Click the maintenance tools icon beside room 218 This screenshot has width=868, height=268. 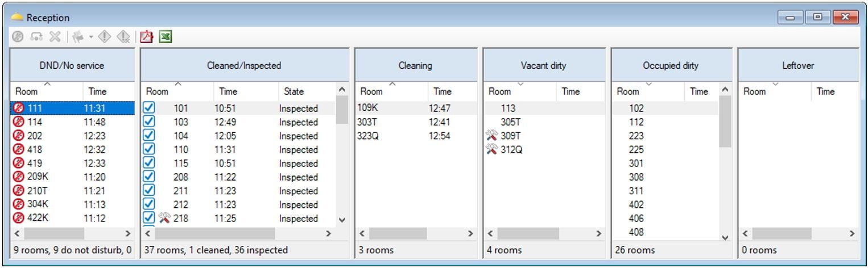pos(164,218)
